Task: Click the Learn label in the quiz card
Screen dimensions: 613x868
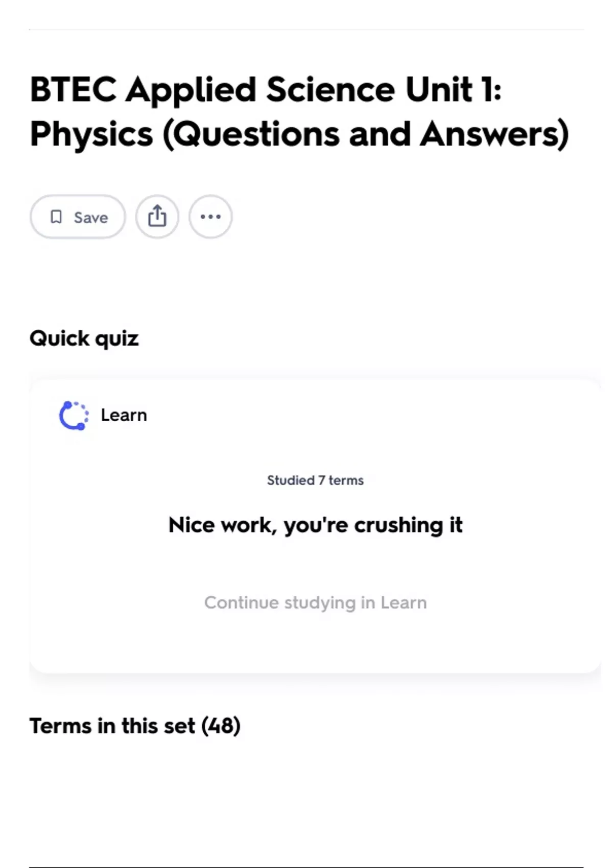Action: pyautogui.click(x=123, y=415)
